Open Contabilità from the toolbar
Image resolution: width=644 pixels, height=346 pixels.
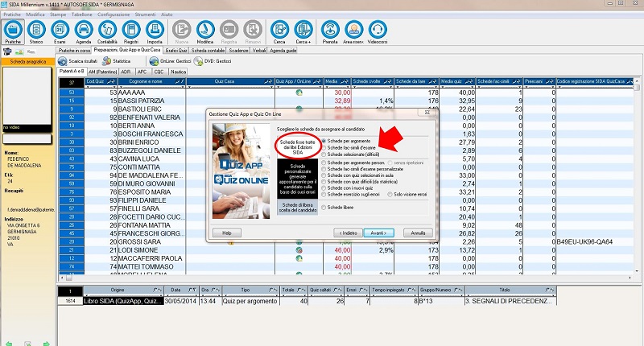coord(108,31)
